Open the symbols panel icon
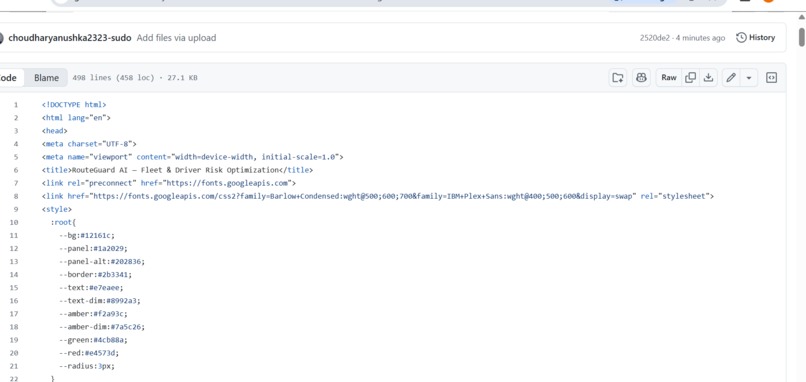 (x=771, y=78)
